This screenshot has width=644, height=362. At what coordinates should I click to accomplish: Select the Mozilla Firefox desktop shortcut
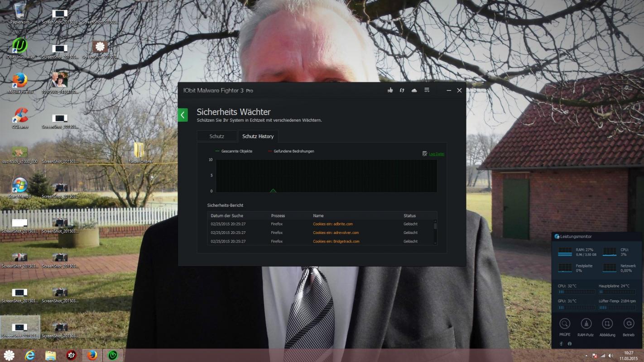click(20, 83)
